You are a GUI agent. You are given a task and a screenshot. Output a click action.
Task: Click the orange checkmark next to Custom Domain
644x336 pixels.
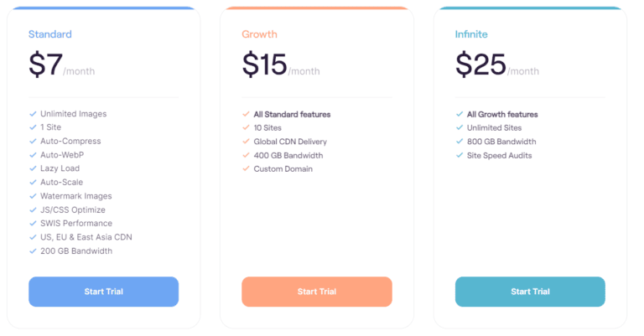click(x=246, y=168)
